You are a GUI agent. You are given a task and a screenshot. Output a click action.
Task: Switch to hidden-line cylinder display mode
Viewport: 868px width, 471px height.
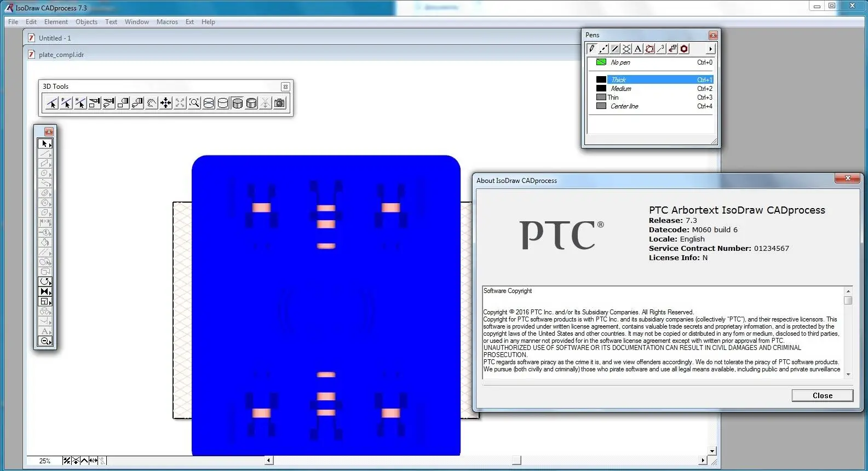[x=222, y=103]
